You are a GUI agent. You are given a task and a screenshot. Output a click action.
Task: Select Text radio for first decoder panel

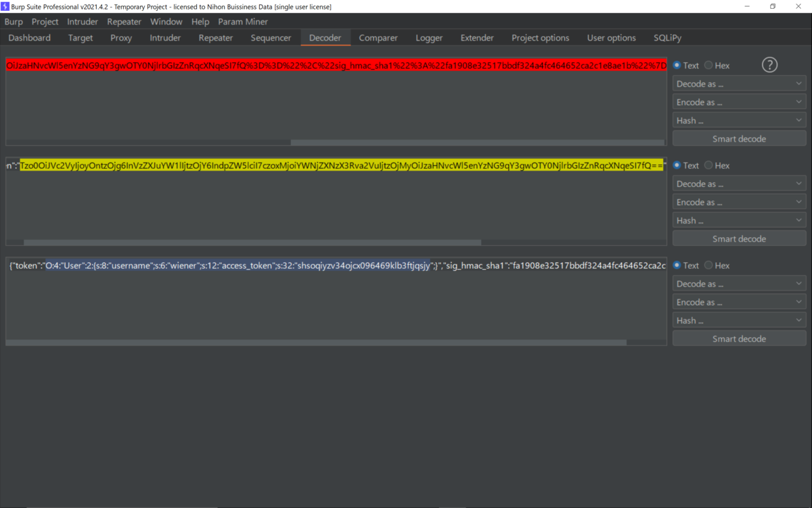686,66
